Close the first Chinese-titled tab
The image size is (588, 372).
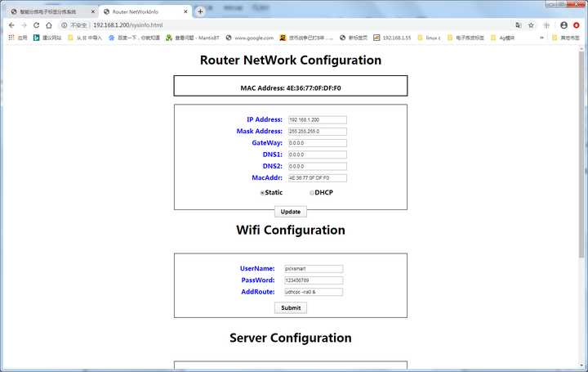[x=92, y=11]
